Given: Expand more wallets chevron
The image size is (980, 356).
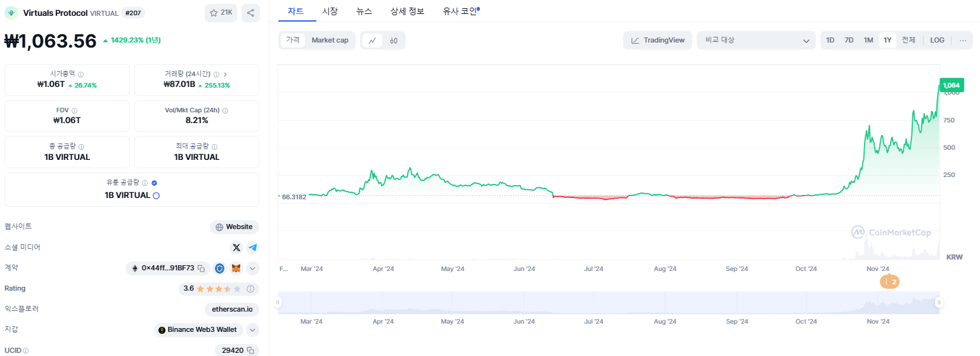Looking at the screenshot, I should coord(252,330).
